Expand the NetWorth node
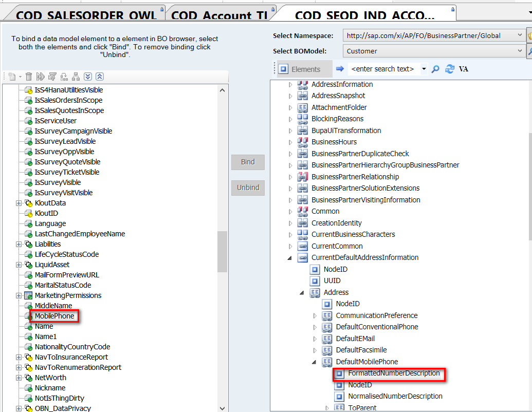The width and height of the screenshot is (532, 412). [x=19, y=378]
